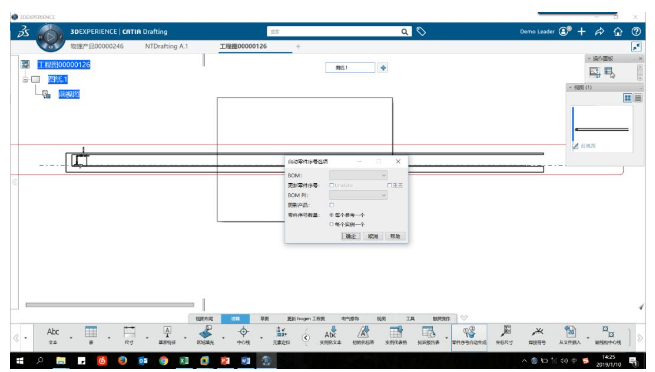
Task: Collapse the 图纸.1 tree node
Action: click(x=25, y=79)
